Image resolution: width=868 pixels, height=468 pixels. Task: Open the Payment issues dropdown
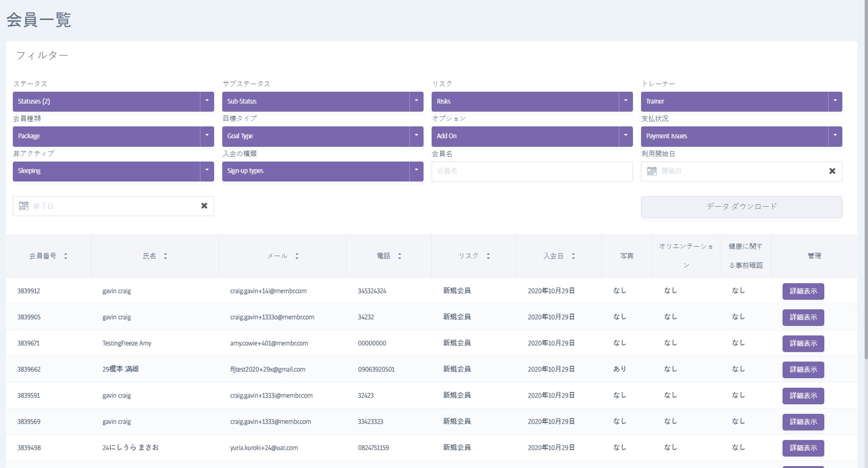click(x=741, y=136)
